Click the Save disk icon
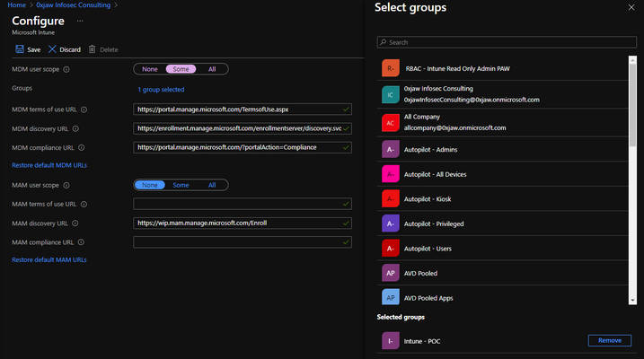This screenshot has height=359, width=644. [x=19, y=49]
